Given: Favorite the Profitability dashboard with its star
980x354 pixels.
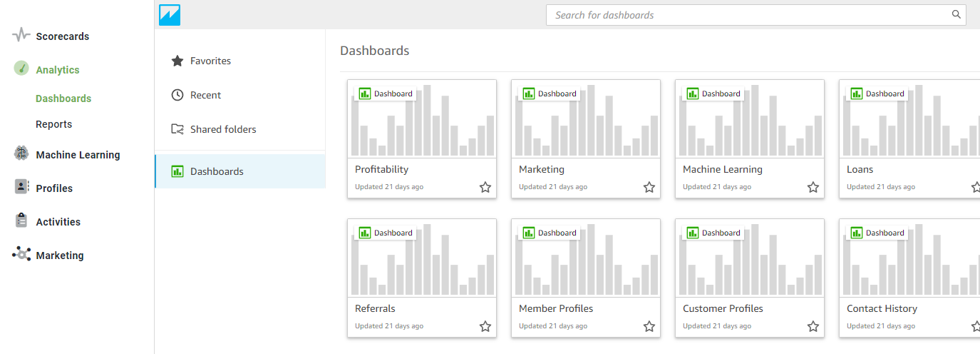Looking at the screenshot, I should pos(485,187).
